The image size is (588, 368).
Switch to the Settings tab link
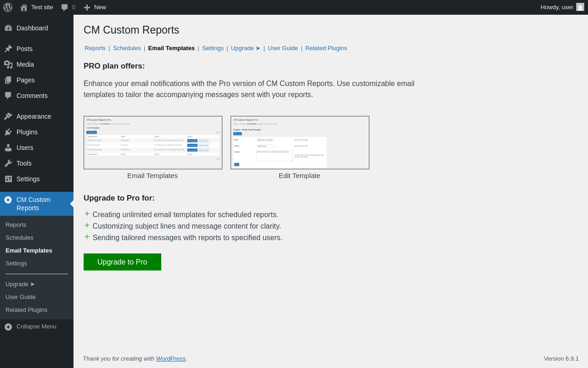(213, 48)
